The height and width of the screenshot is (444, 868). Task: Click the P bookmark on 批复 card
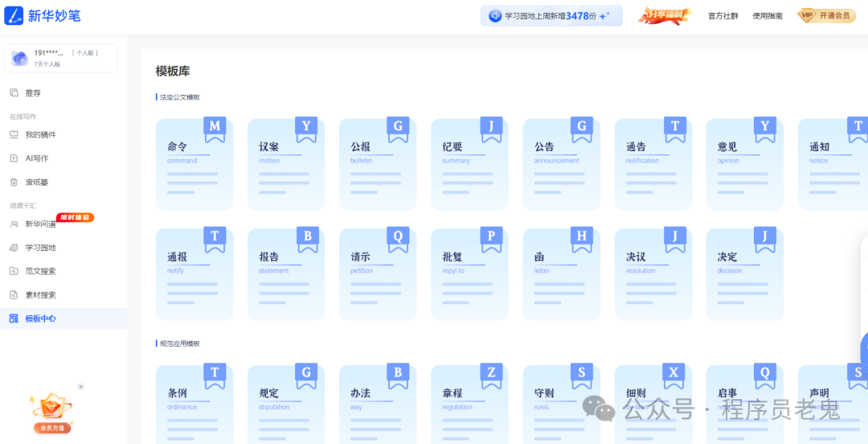pos(491,240)
